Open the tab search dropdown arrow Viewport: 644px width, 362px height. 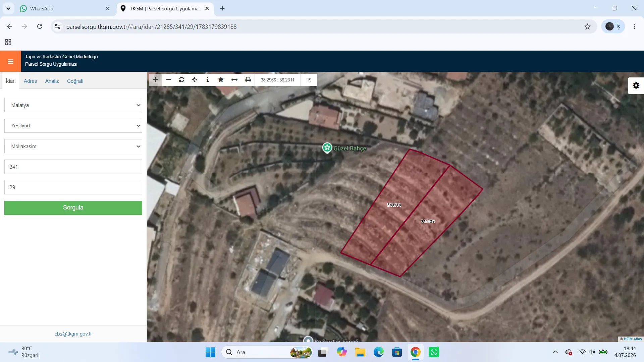8,8
